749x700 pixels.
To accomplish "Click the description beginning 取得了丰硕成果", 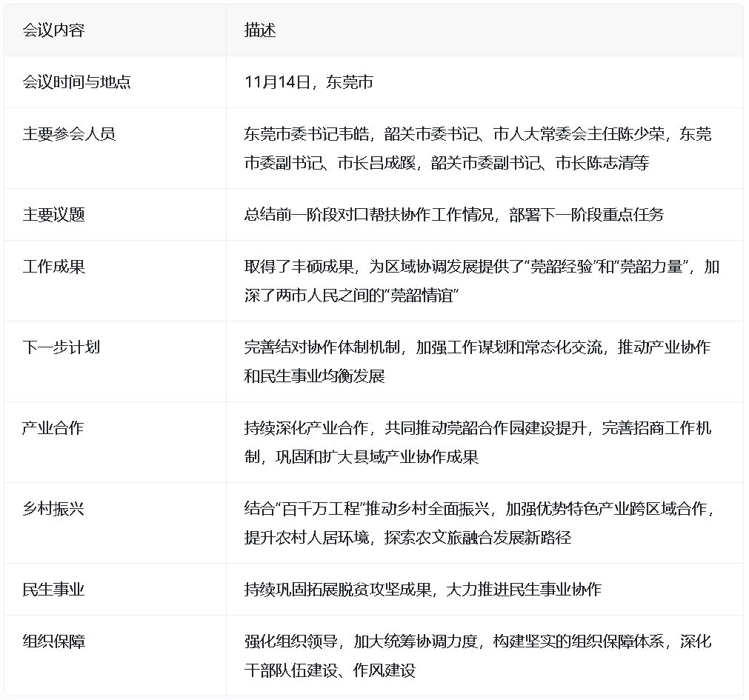I will click(481, 281).
